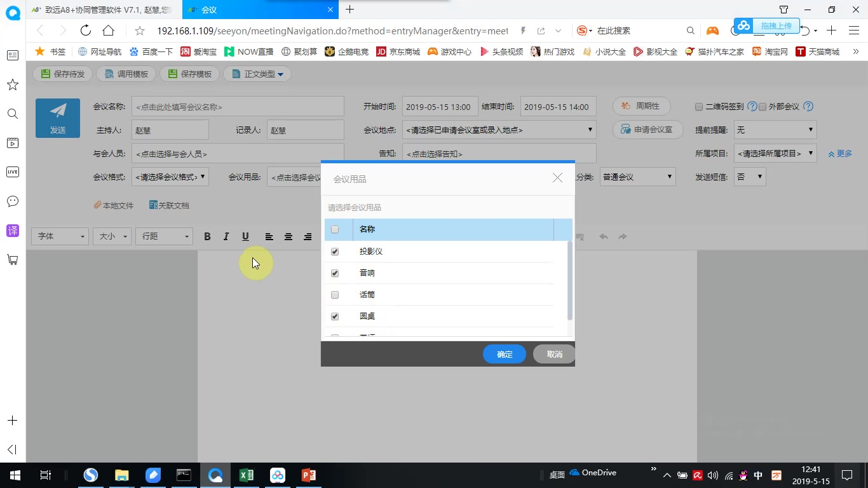868x488 pixels.
Task: Open the 正文类型 dropdown
Action: [257, 74]
